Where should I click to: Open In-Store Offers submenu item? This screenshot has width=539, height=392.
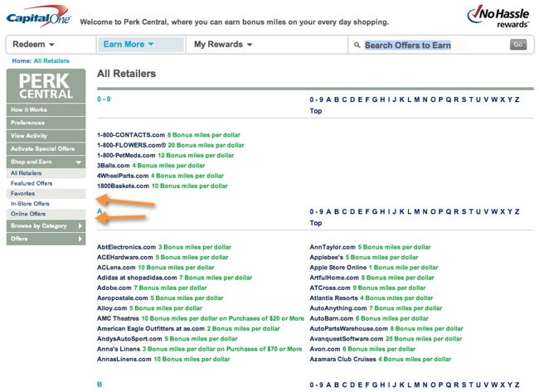(46, 204)
